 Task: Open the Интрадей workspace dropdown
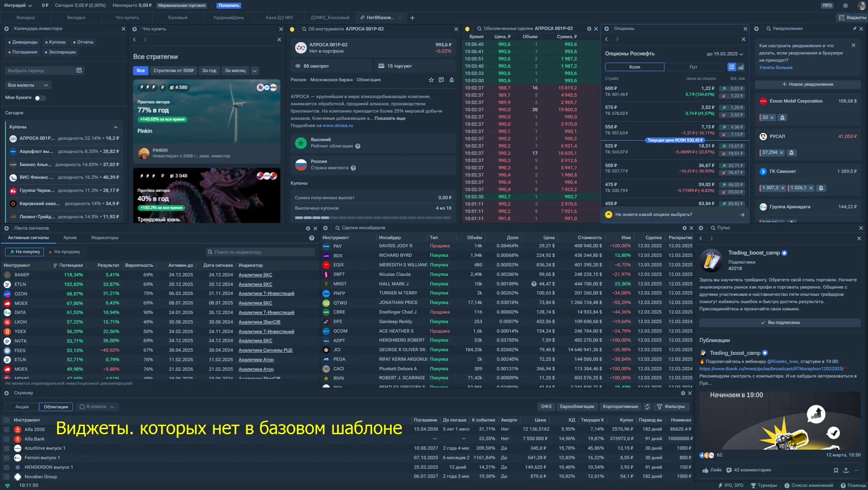[18, 5]
